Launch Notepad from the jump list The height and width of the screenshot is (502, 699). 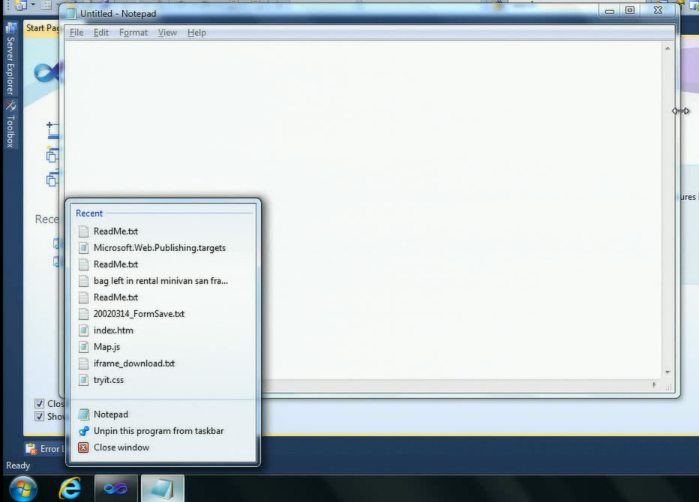coord(163,414)
